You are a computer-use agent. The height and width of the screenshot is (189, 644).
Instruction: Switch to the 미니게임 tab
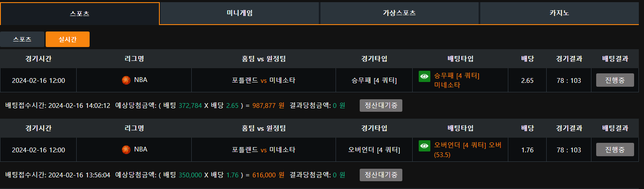240,13
